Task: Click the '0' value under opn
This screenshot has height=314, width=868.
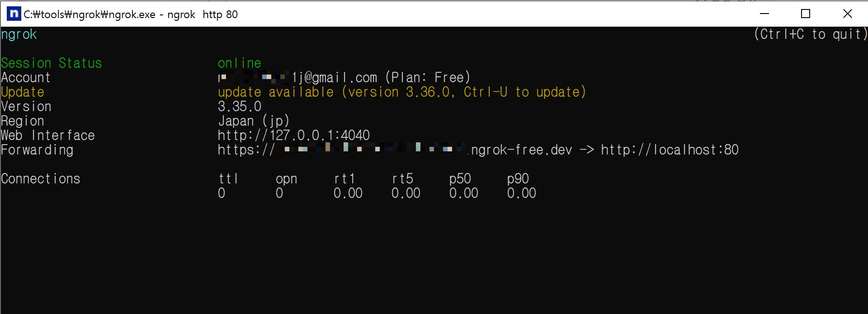Action: tap(279, 193)
